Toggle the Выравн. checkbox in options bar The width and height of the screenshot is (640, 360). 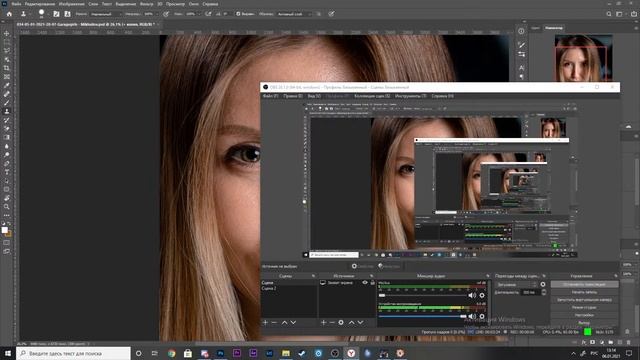pyautogui.click(x=238, y=14)
